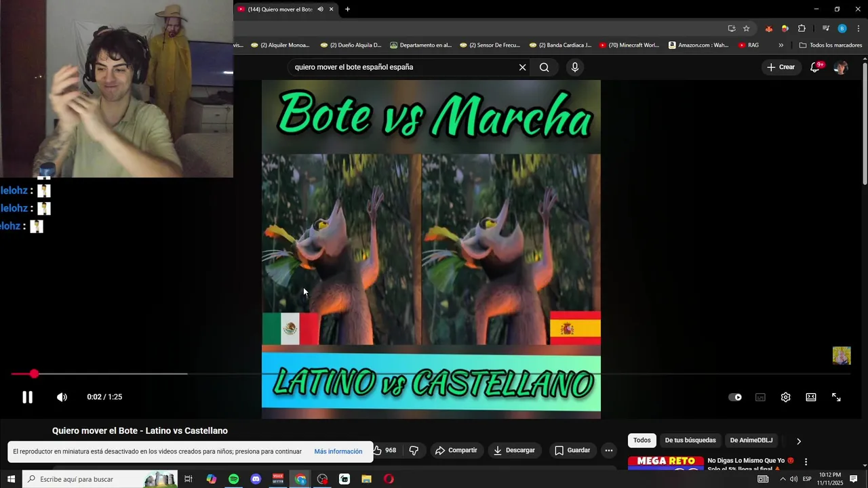Viewport: 868px width, 488px height.
Task: Open Spotify from the taskbar
Action: (x=233, y=479)
